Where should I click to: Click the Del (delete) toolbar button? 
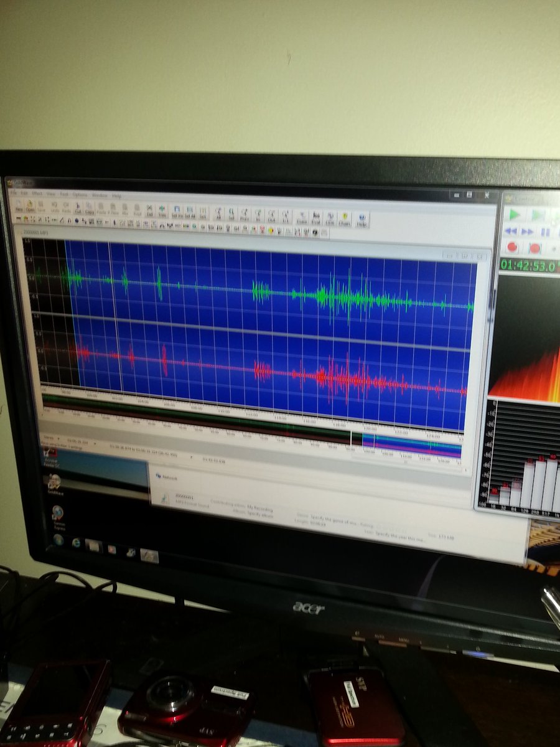tap(149, 211)
